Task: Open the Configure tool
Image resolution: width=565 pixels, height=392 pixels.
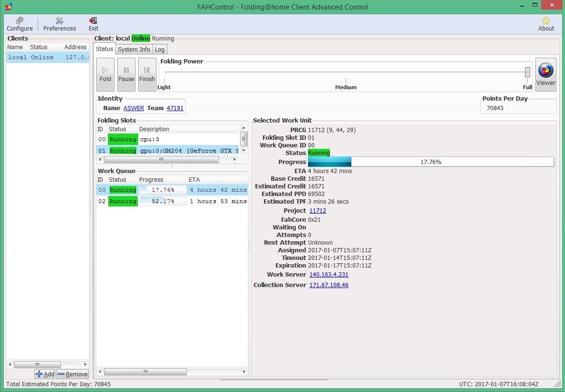Action: coord(20,24)
